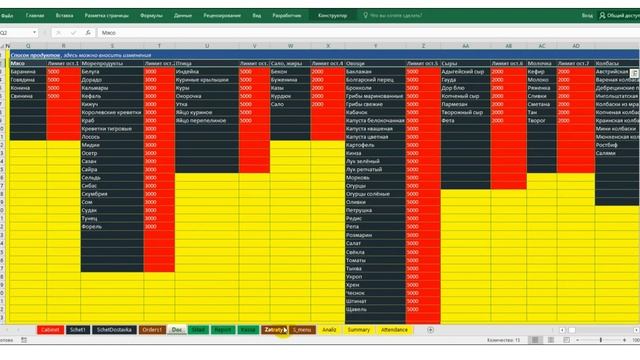
Task: Open the Разметка страницы ribbon tab
Action: [x=107, y=16]
